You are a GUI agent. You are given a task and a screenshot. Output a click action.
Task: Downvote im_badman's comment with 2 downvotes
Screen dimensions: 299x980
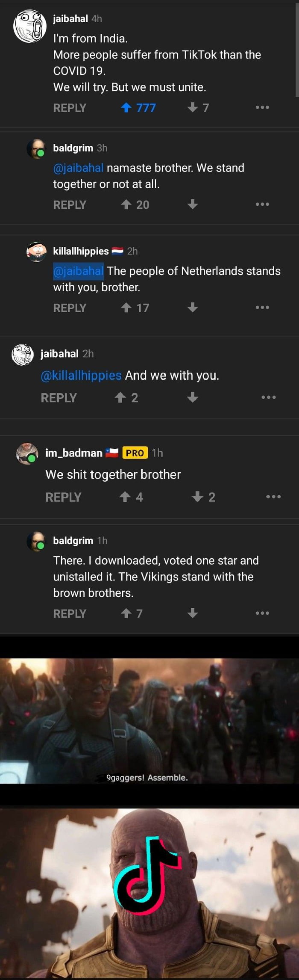(197, 497)
